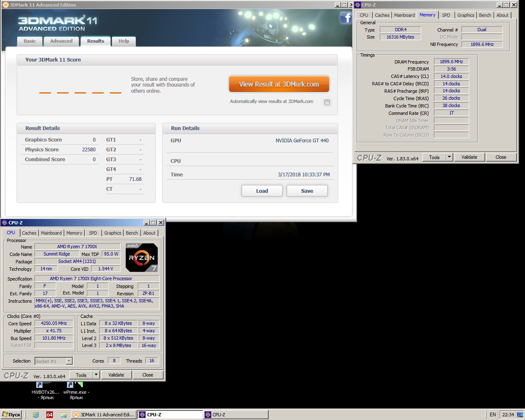This screenshot has height=420, width=525.
Task: Click the Multiplier x 41.75 value
Action: 54,331
